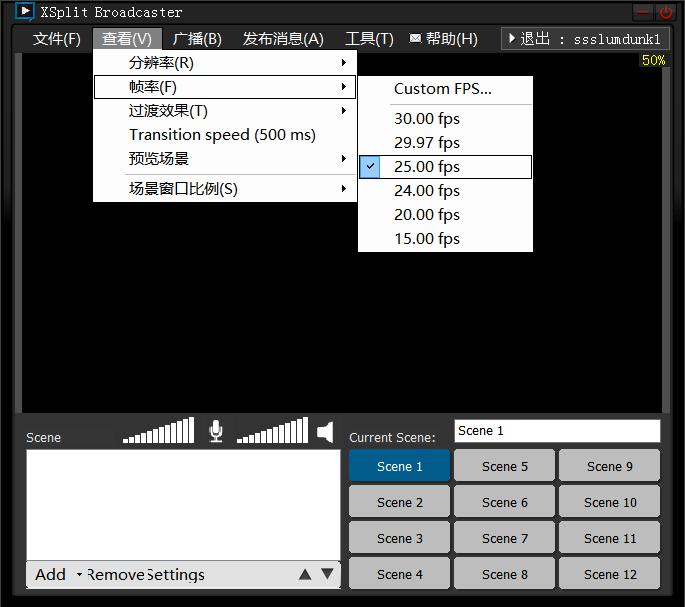Viewport: 685px width, 607px height.
Task: Mute the microphone icon
Action: click(216, 431)
